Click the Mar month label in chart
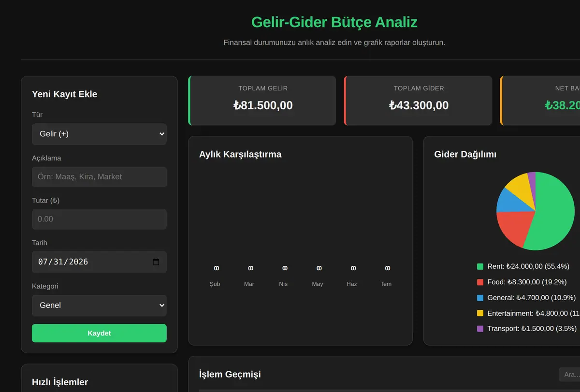 point(249,284)
